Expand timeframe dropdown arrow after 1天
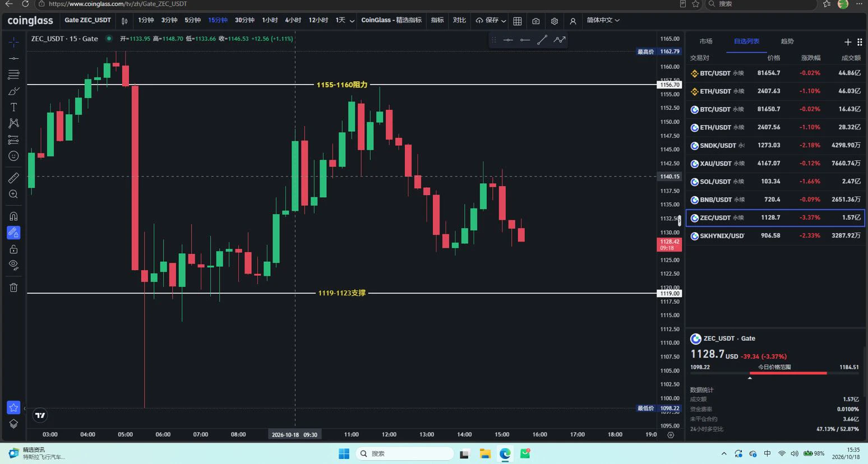 click(352, 21)
